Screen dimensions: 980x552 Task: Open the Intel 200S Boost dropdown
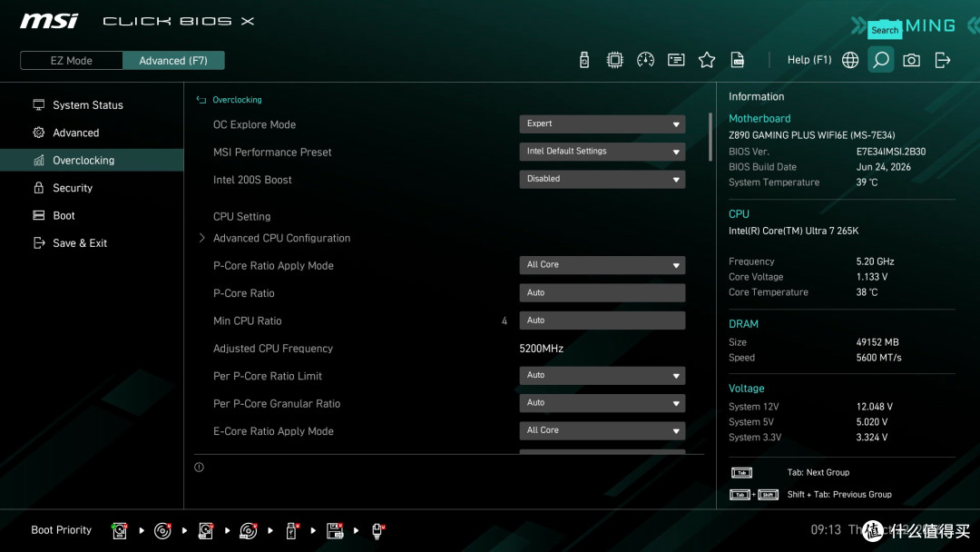[602, 179]
